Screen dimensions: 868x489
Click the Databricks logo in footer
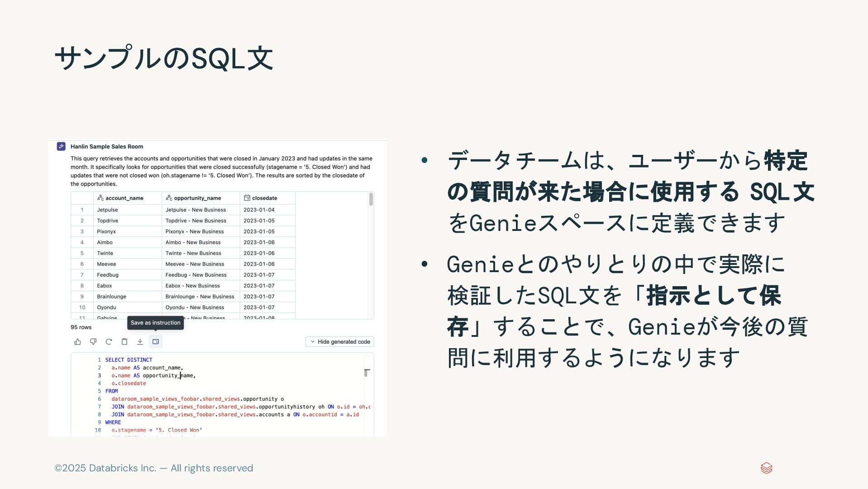[x=766, y=468]
